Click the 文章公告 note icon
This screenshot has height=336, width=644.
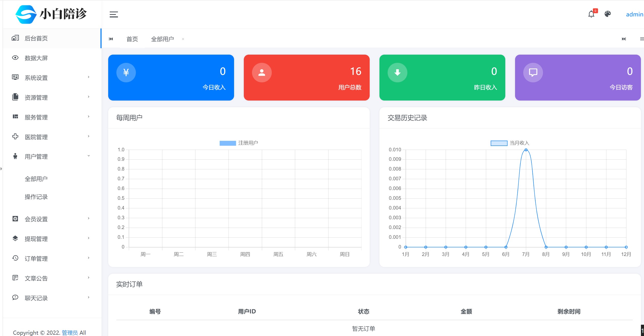click(x=15, y=278)
